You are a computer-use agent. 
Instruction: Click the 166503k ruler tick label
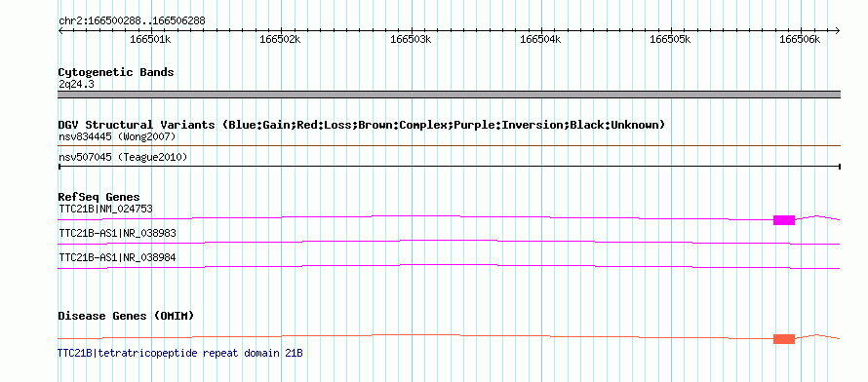click(411, 40)
